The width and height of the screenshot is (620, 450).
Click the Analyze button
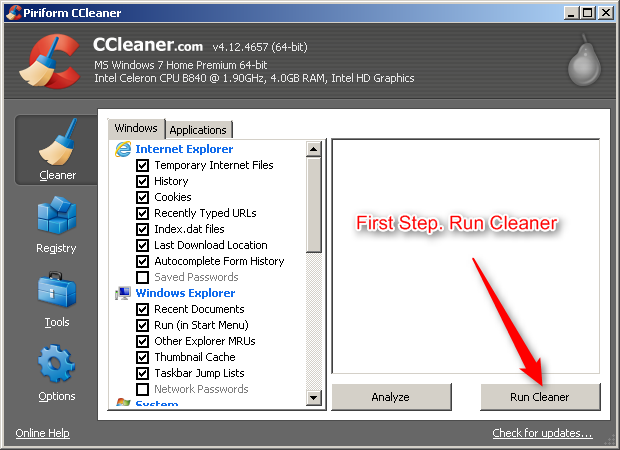tap(391, 397)
